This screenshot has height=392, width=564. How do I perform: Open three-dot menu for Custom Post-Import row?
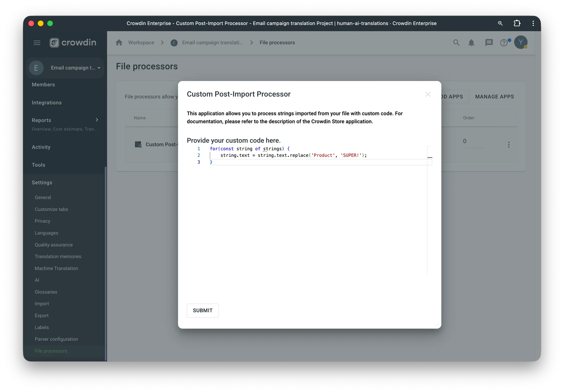coord(509,144)
